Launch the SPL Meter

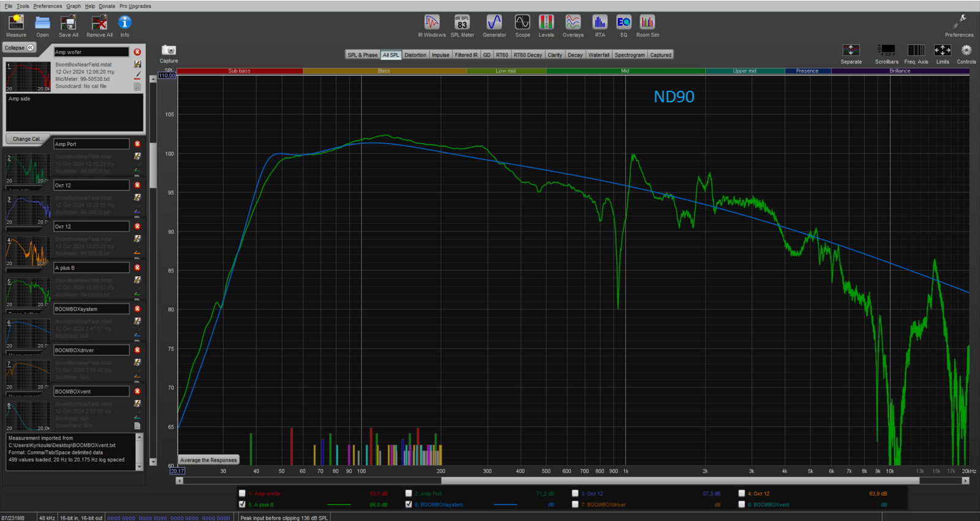tap(462, 26)
